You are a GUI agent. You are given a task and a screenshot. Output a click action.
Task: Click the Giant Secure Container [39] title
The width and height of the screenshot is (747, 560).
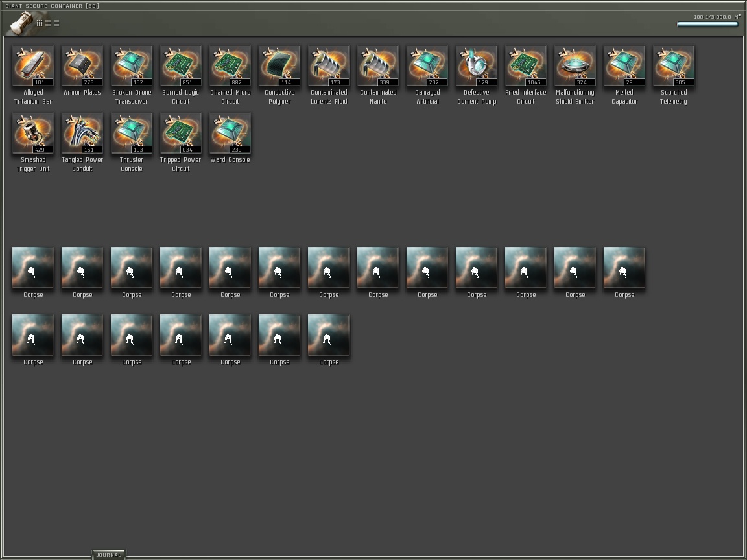click(x=53, y=6)
